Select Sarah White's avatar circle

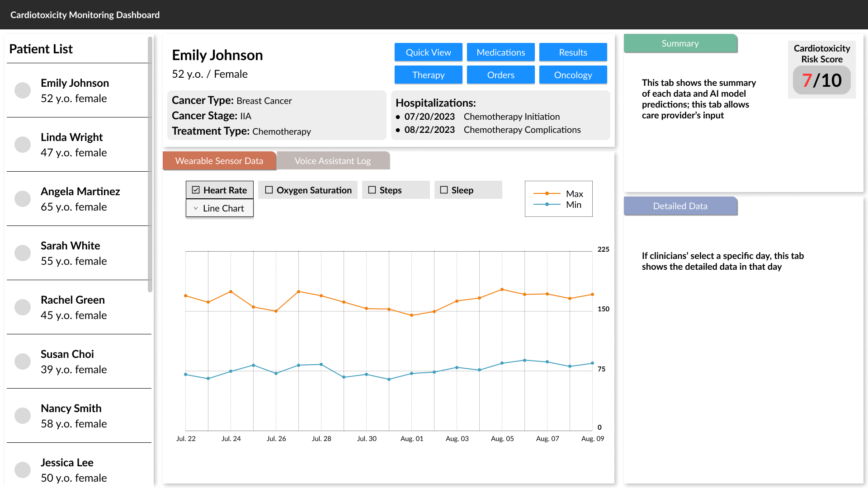pyautogui.click(x=23, y=253)
